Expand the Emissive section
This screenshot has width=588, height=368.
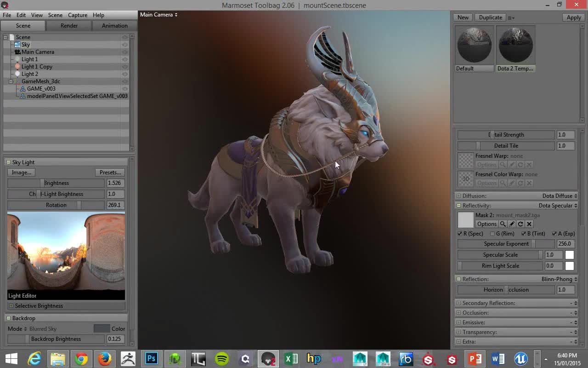[458, 322]
